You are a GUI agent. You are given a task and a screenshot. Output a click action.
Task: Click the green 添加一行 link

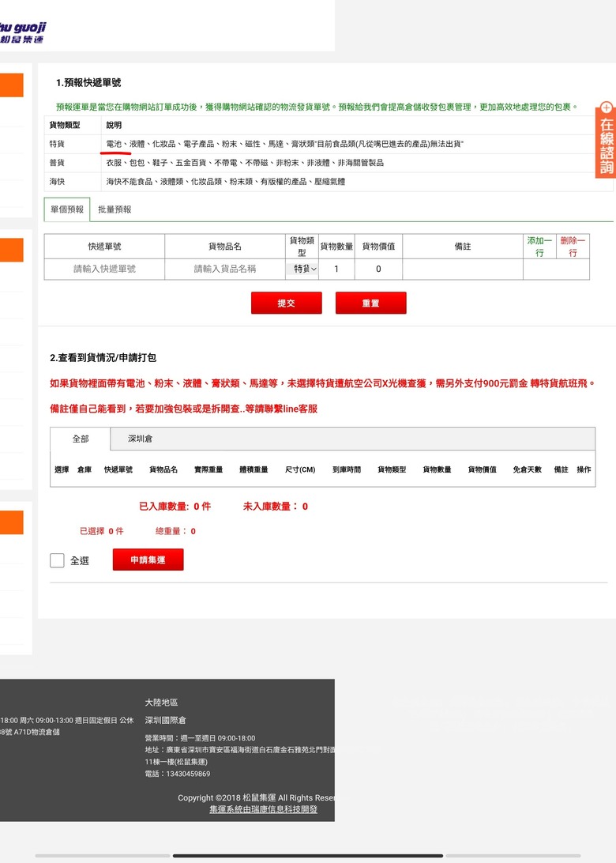pos(539,247)
